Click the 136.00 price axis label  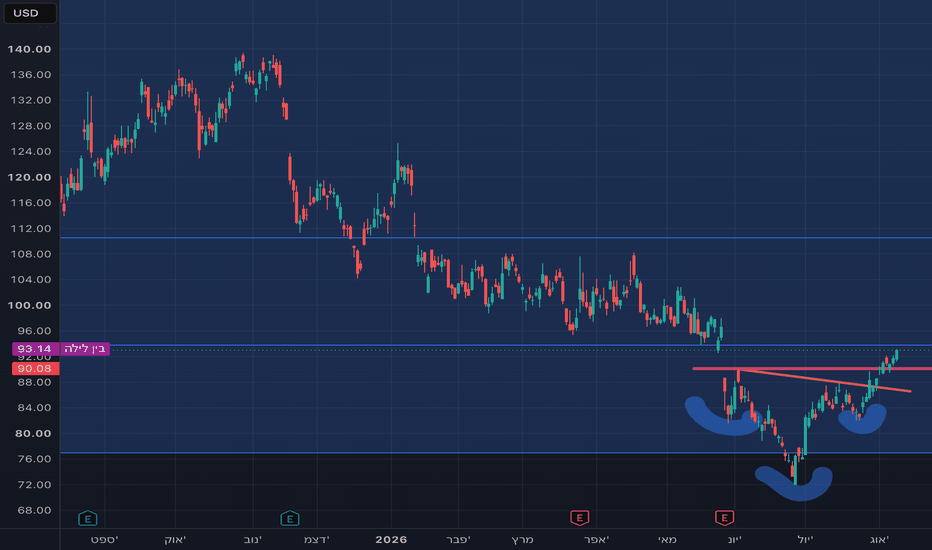point(31,75)
